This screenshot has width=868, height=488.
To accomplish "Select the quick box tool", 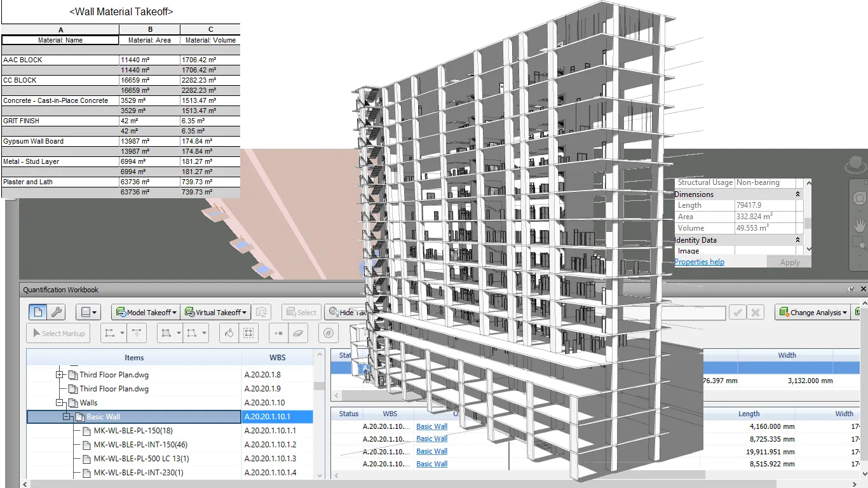I will [x=248, y=333].
